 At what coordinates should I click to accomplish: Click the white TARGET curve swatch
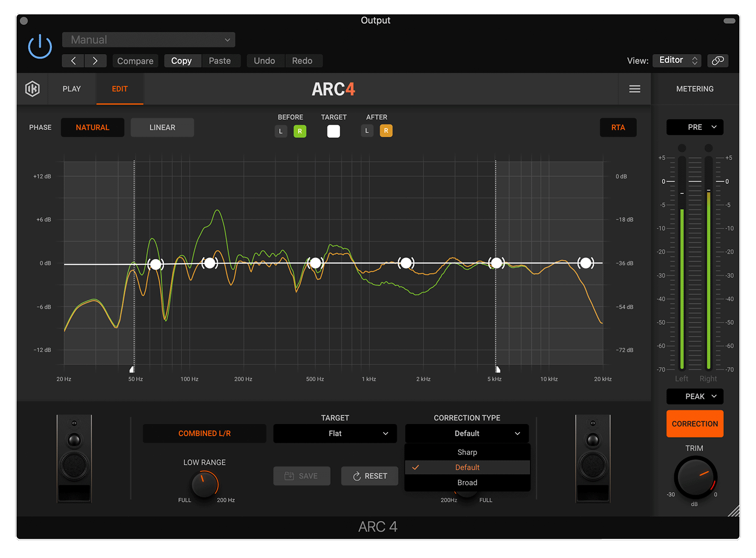pos(333,130)
